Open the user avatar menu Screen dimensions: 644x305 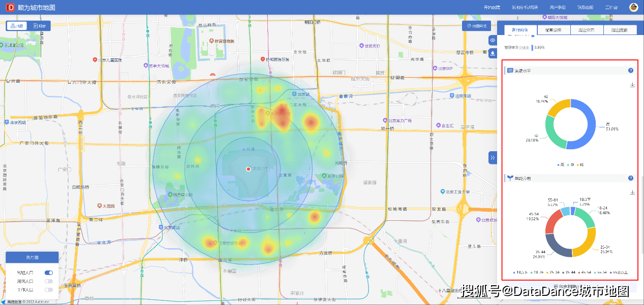pyautogui.click(x=633, y=7)
